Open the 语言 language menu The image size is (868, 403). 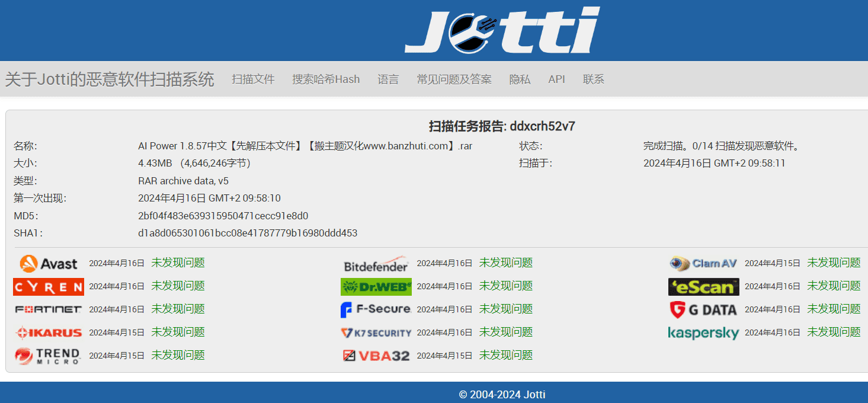click(389, 79)
